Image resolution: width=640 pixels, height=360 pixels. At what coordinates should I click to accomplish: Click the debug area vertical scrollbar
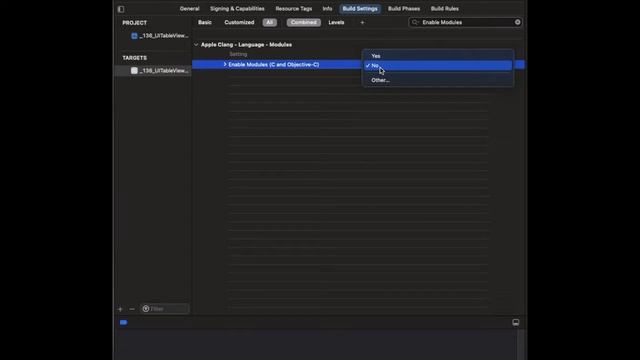point(520,344)
